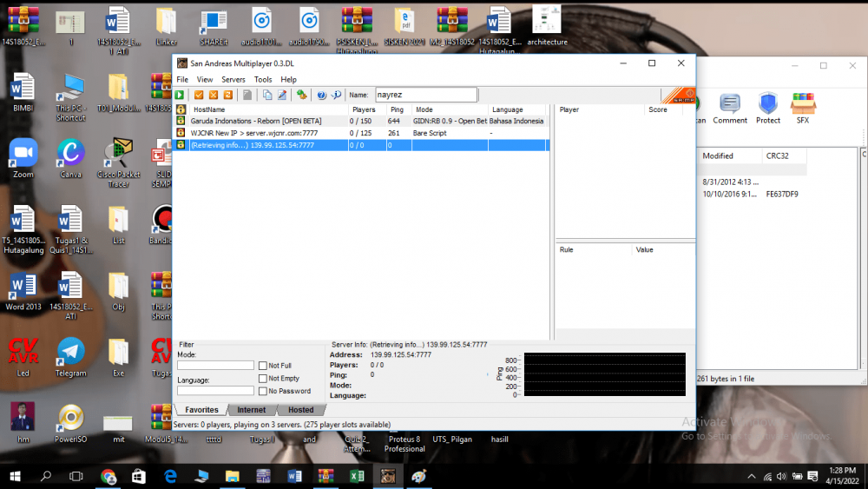868x489 pixels.
Task: Click the Modified column header in WinRAR
Action: pyautogui.click(x=730, y=155)
